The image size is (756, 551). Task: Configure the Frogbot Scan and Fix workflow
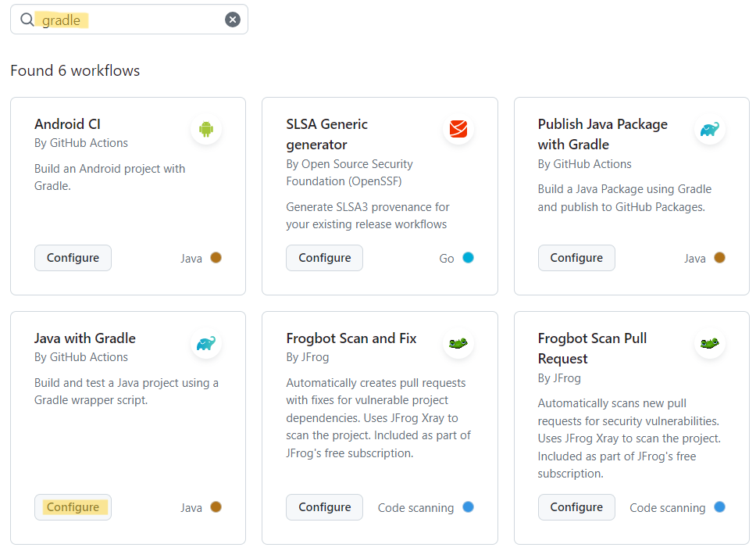[324, 507]
